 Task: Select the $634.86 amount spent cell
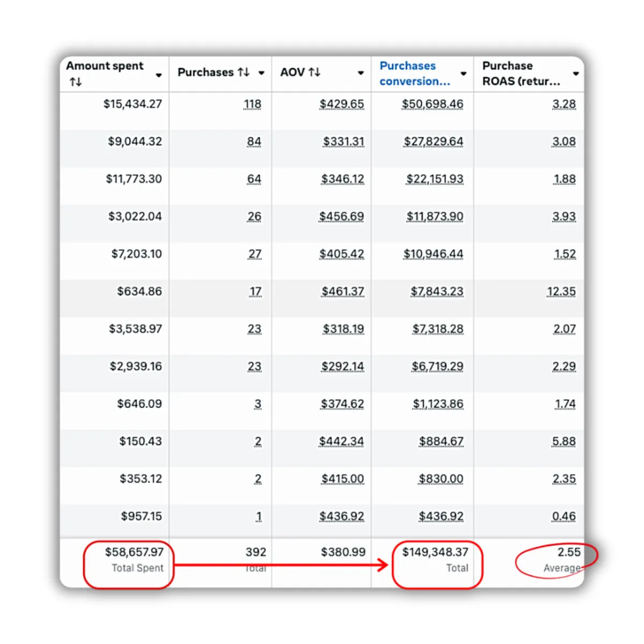pos(140,291)
